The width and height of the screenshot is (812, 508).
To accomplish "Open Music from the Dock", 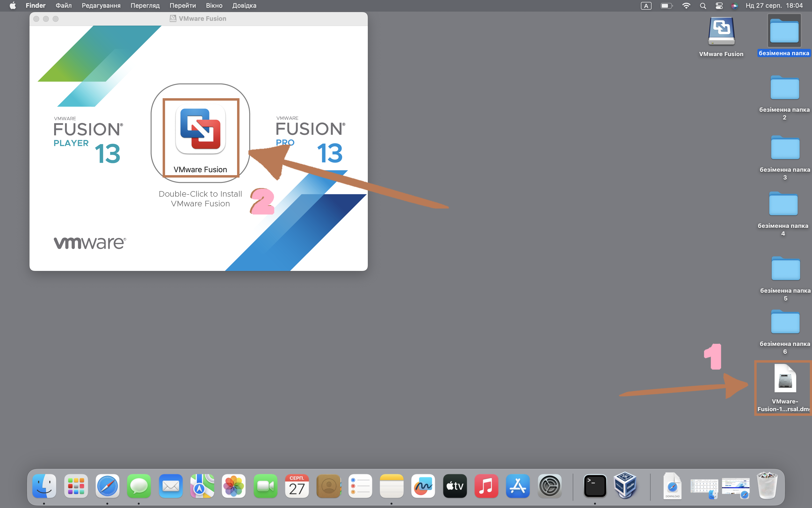I will 486,486.
